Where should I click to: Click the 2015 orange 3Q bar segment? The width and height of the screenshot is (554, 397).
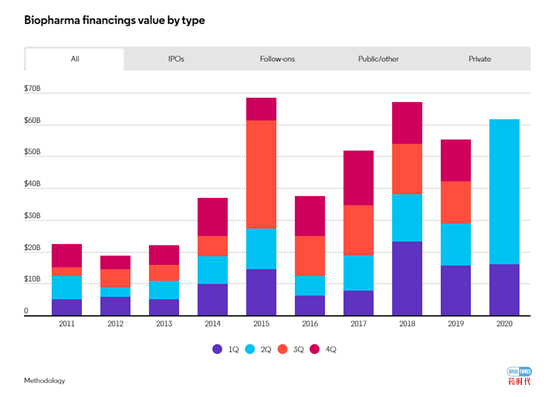point(261,174)
